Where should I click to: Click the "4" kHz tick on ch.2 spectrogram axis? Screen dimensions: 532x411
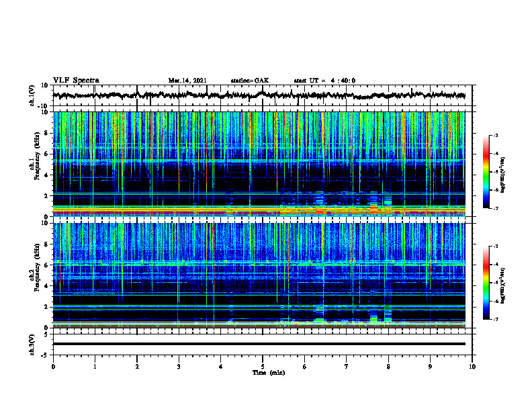point(47,286)
